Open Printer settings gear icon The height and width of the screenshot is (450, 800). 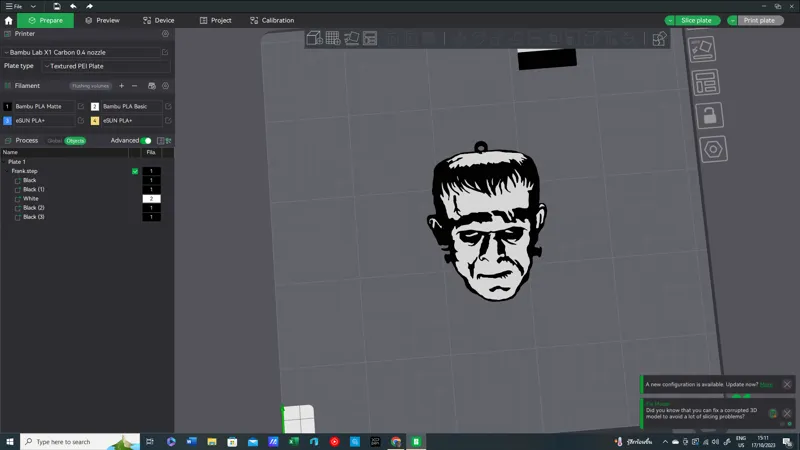pyautogui.click(x=165, y=34)
